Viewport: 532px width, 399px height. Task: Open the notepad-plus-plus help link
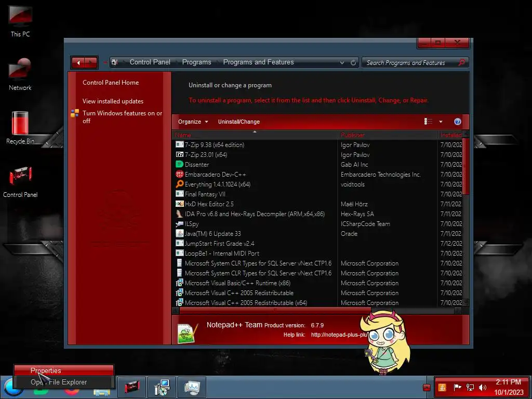(x=339, y=335)
